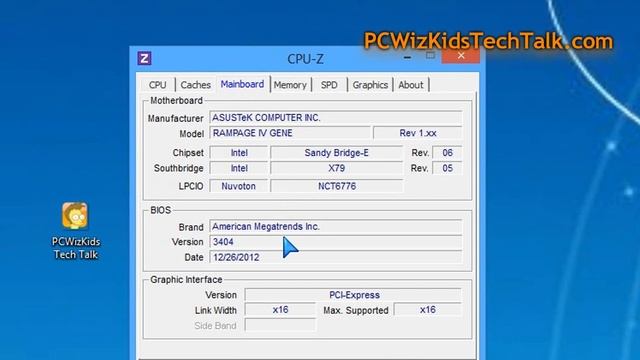The height and width of the screenshot is (360, 640).
Task: Click the American Megatrends Inc. BIOS brand
Action: (x=336, y=227)
